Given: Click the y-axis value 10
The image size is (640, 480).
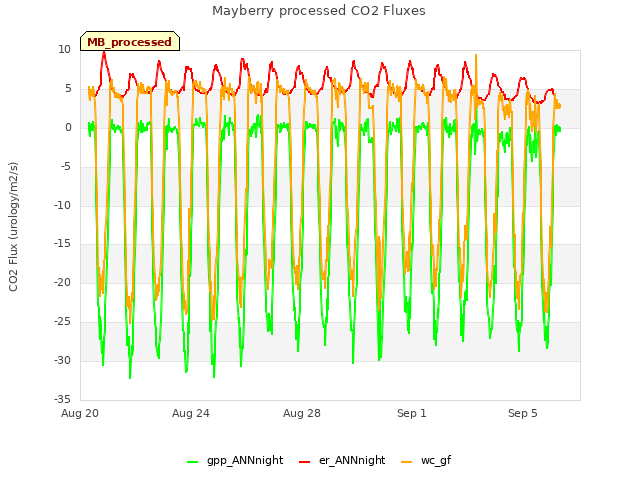Looking at the screenshot, I should coord(64,50).
